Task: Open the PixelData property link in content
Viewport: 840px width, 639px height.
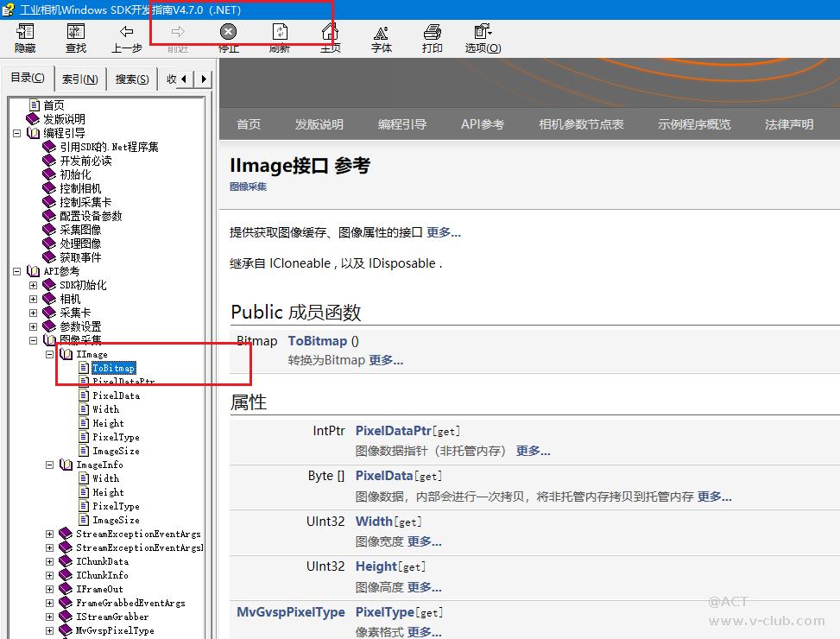Action: pos(384,476)
